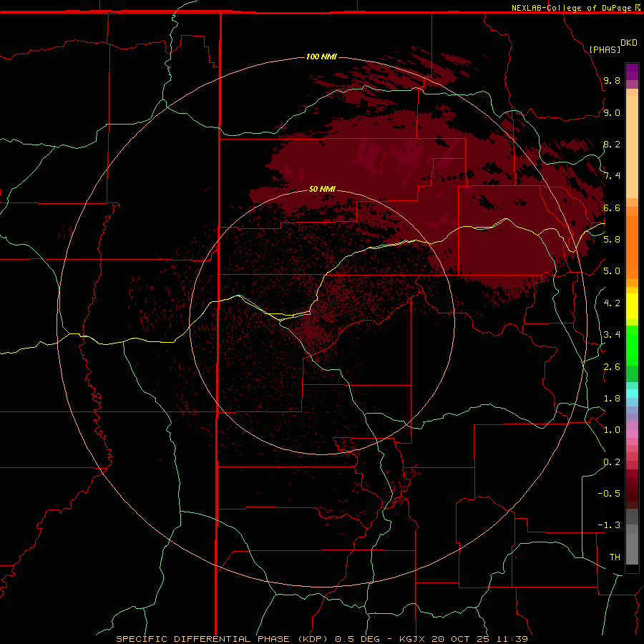Screen dimensions: 644x644
Task: Click the 2.6 value on the color scale
Action: point(612,367)
